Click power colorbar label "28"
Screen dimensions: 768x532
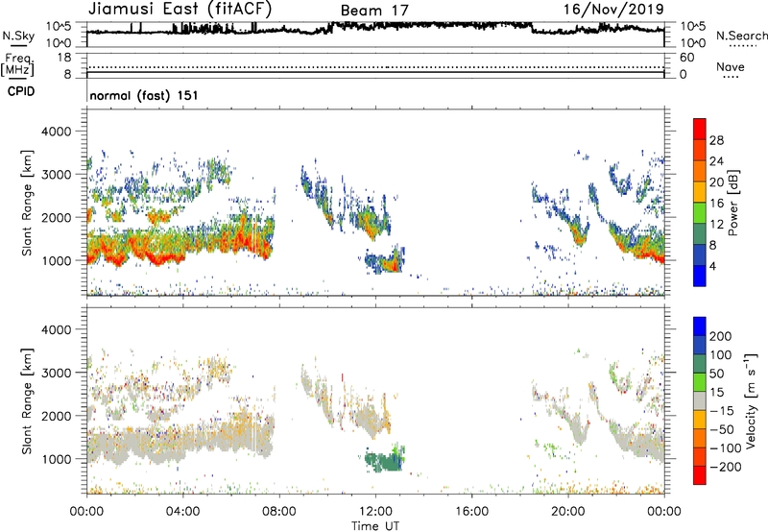click(716, 140)
